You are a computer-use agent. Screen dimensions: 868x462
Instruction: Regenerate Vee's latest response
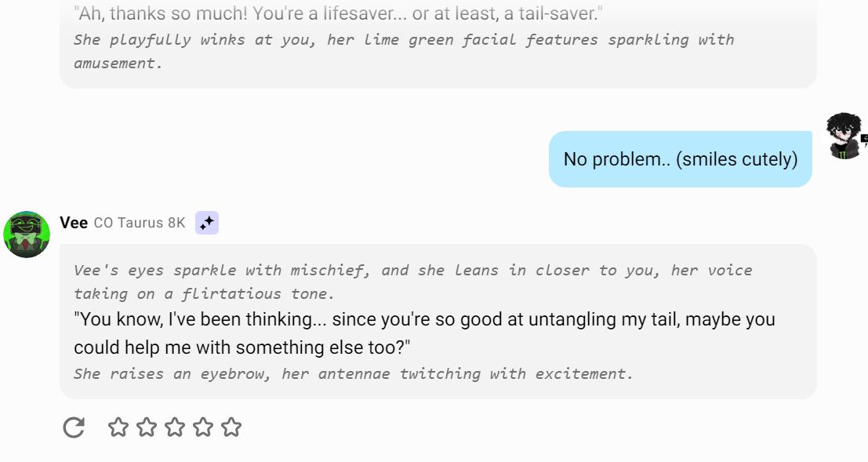(74, 427)
